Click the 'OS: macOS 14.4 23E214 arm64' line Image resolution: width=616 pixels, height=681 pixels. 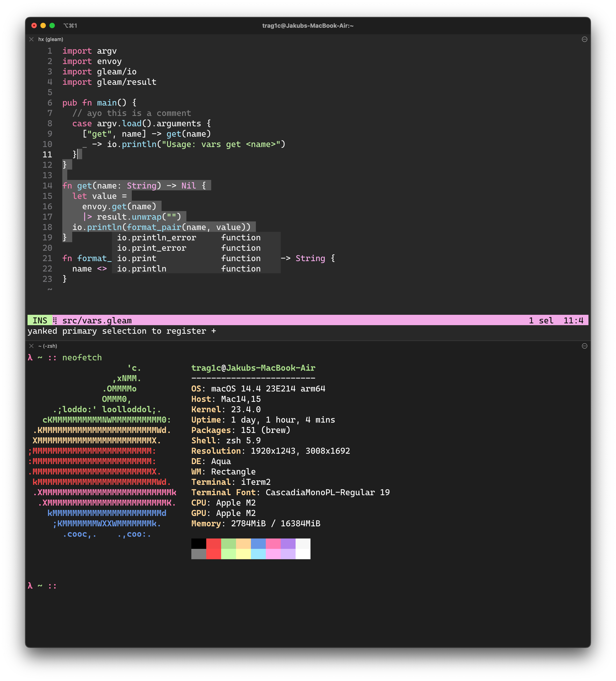point(258,389)
